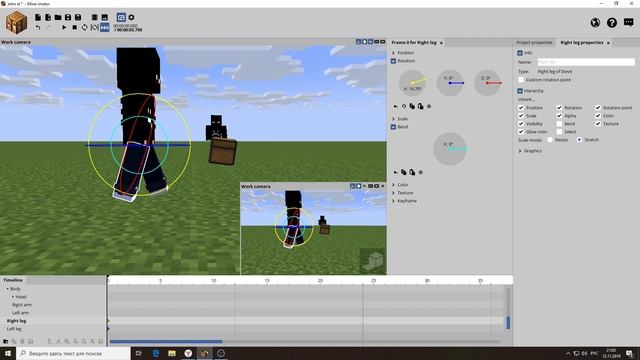Click the Save As disk icon
The image size is (640, 360).
click(78, 17)
